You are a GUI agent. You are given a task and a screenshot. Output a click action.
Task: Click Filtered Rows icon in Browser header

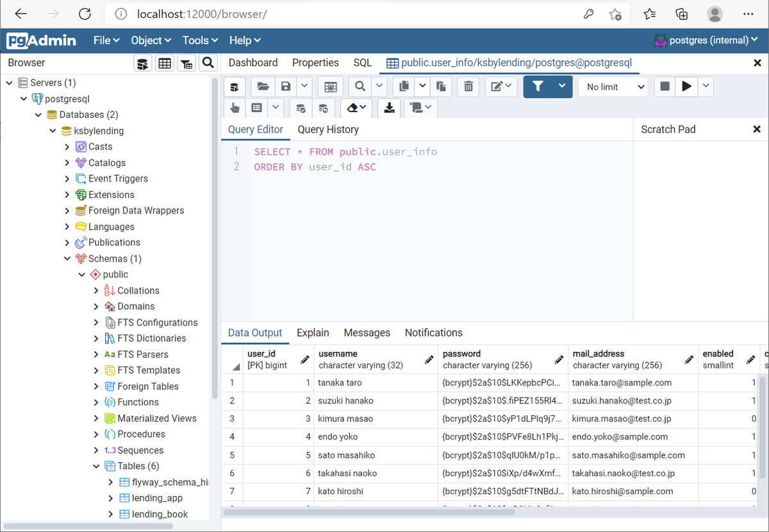pyautogui.click(x=186, y=63)
